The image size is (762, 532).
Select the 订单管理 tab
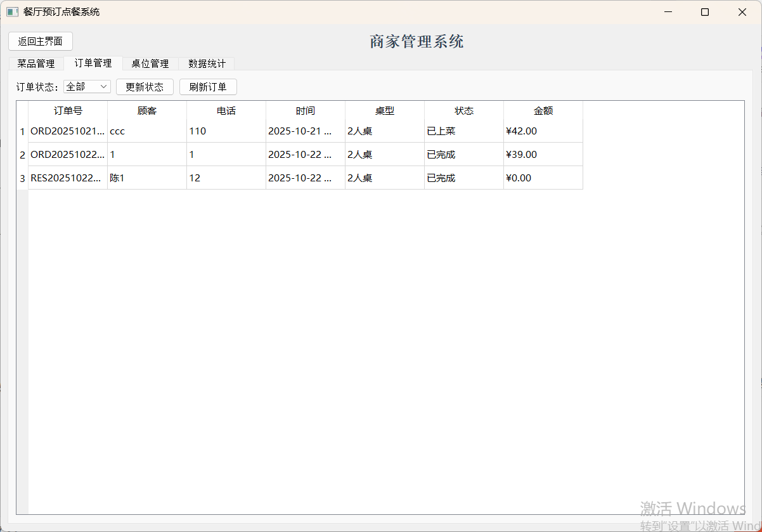click(x=93, y=63)
